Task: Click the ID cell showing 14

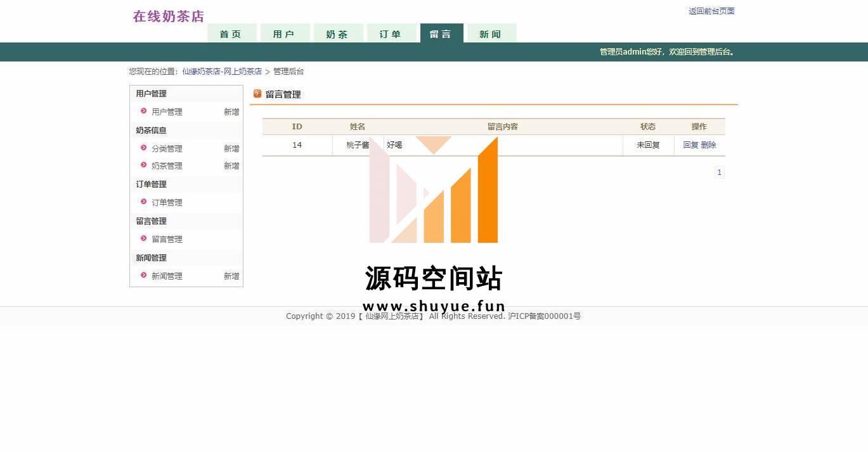Action: 297,145
